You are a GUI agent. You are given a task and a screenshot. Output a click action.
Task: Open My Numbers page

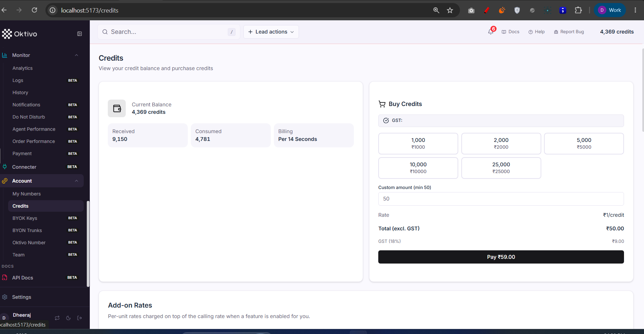26,194
